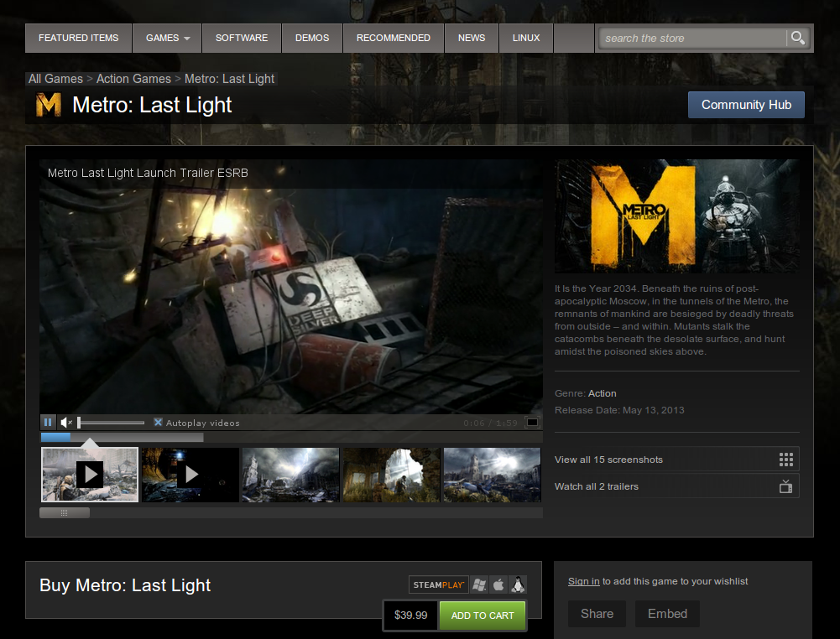Click the Share button
Image resolution: width=840 pixels, height=639 pixels.
pos(597,614)
